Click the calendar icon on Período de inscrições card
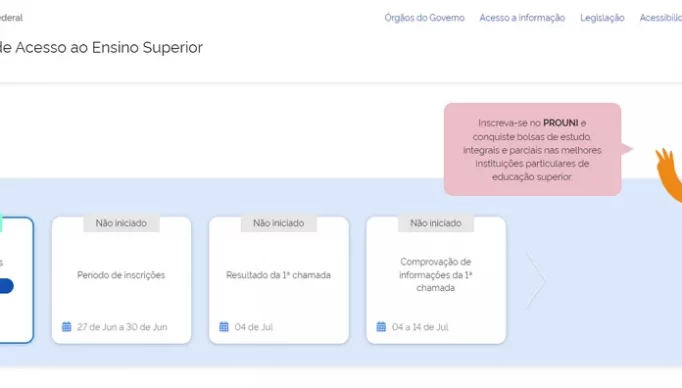 tap(67, 327)
